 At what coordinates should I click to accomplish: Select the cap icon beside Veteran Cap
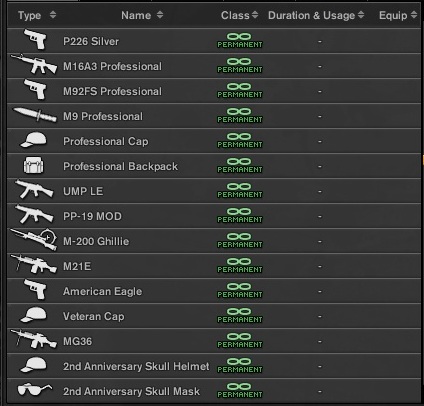click(33, 315)
